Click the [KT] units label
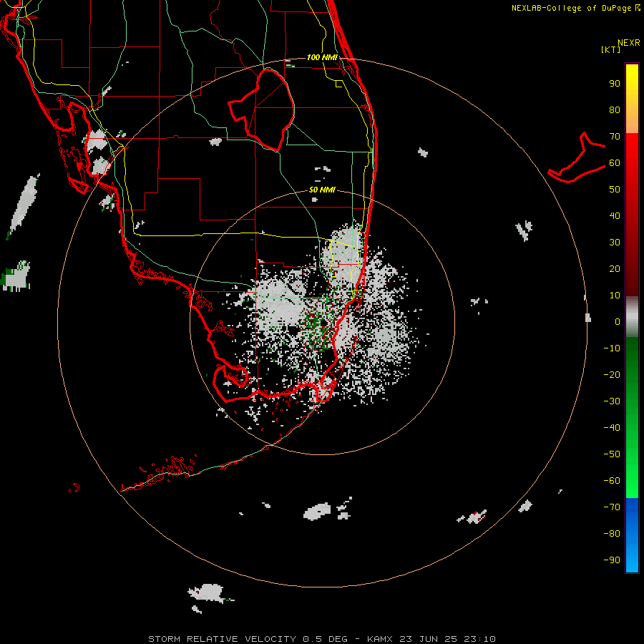Screen dimensions: 644x644 pyautogui.click(x=610, y=49)
